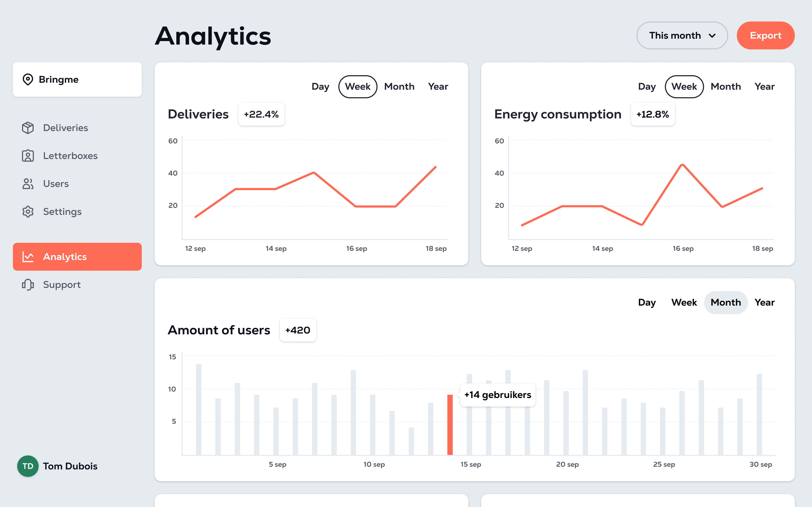Image resolution: width=812 pixels, height=507 pixels.
Task: Click the Users people icon
Action: click(x=28, y=184)
